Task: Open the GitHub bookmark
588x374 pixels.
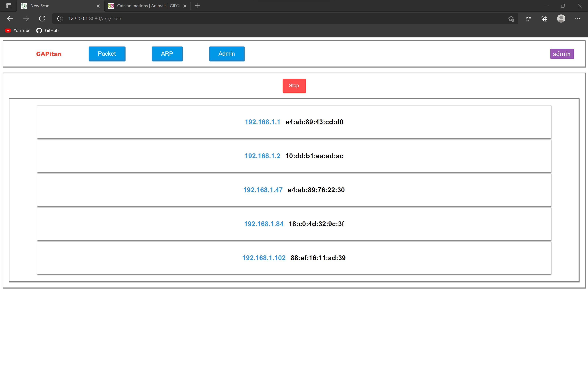Action: [x=48, y=31]
